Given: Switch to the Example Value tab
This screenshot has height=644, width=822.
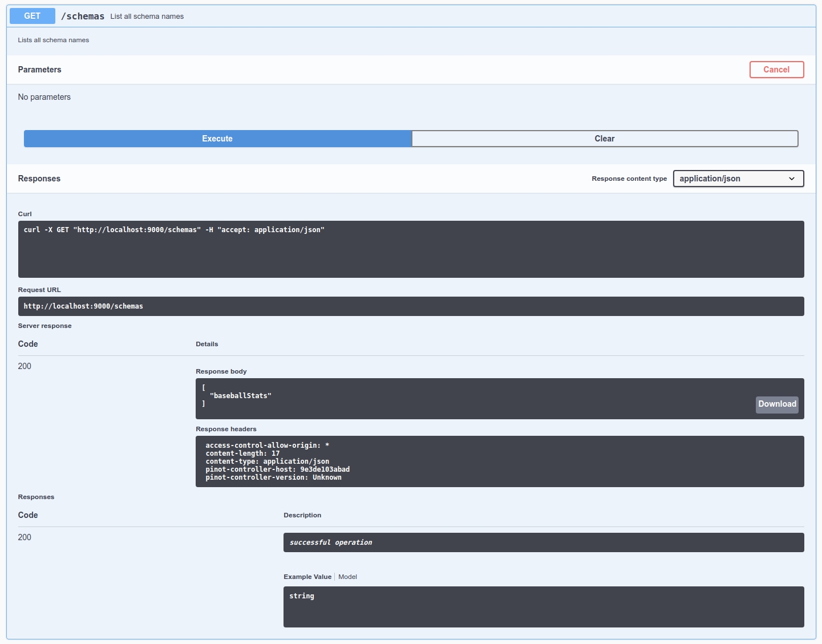Looking at the screenshot, I should pos(307,577).
